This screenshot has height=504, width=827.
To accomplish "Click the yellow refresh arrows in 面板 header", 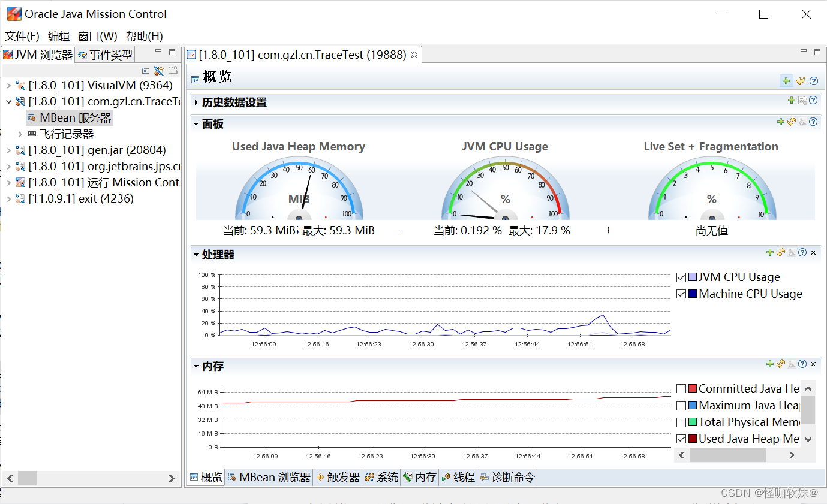I will pyautogui.click(x=792, y=122).
